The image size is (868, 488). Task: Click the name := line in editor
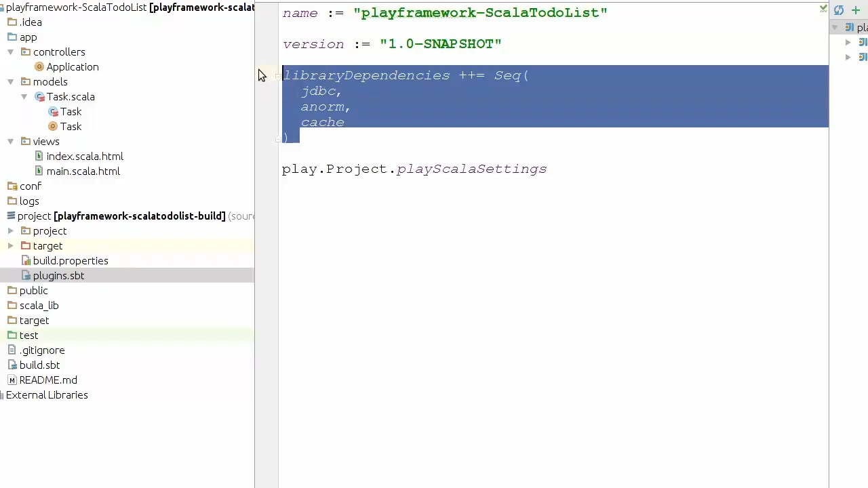(x=445, y=13)
